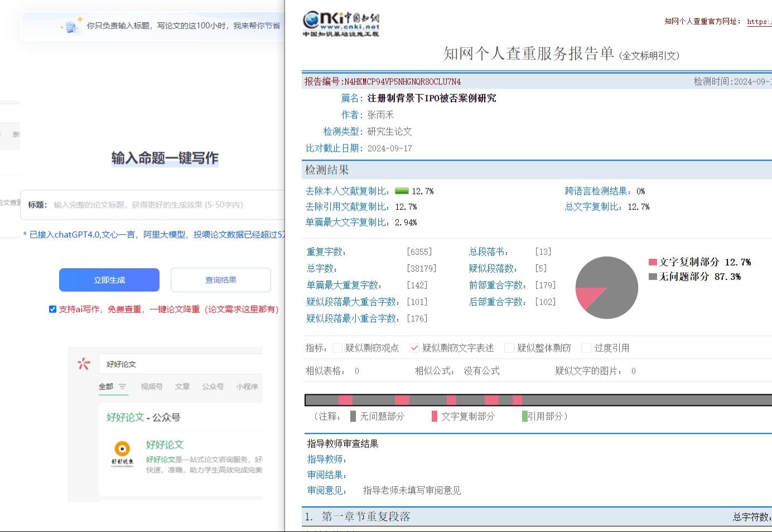Viewport: 772px width, 532px height.
Task: Click the pie chart of copy ratio
Action: tap(607, 288)
